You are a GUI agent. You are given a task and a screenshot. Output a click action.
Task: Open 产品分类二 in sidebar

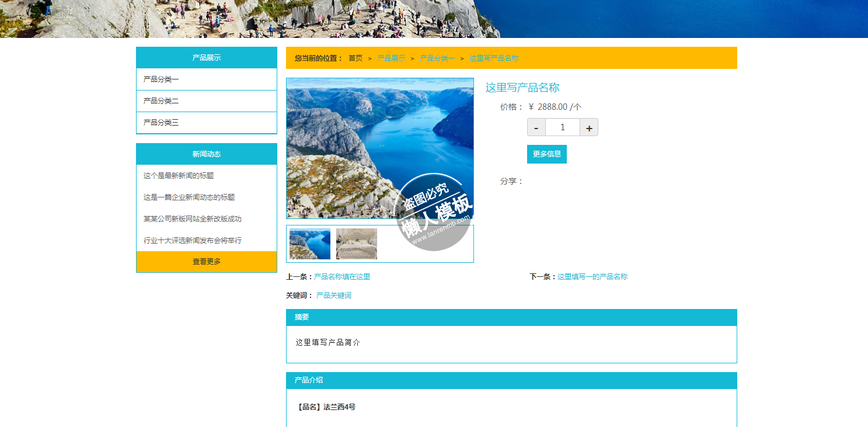[x=161, y=101]
